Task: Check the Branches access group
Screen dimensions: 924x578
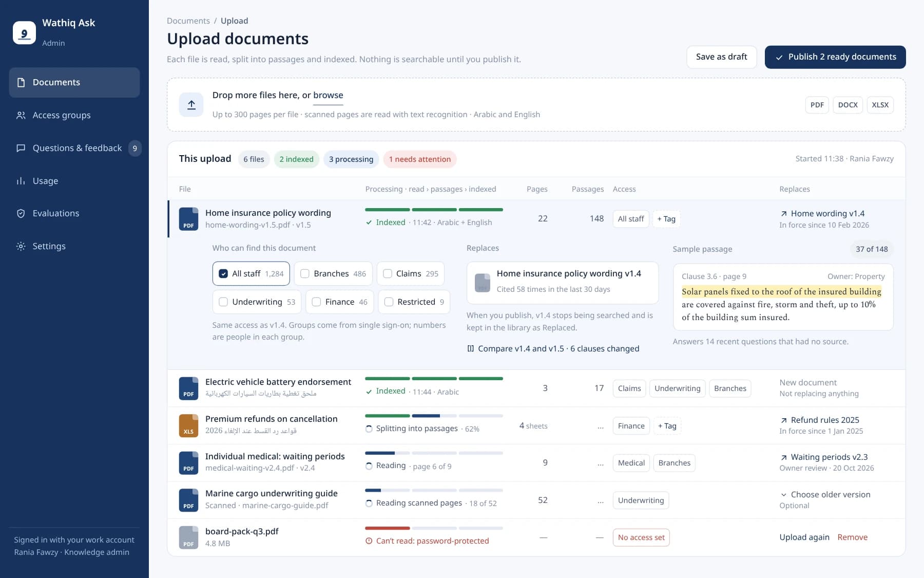Action: click(x=305, y=274)
